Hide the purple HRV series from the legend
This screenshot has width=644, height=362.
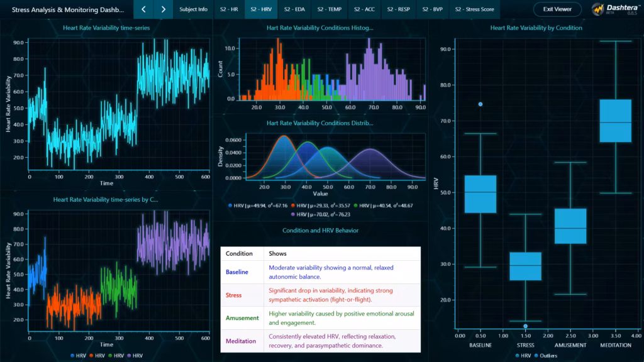pyautogui.click(x=129, y=356)
